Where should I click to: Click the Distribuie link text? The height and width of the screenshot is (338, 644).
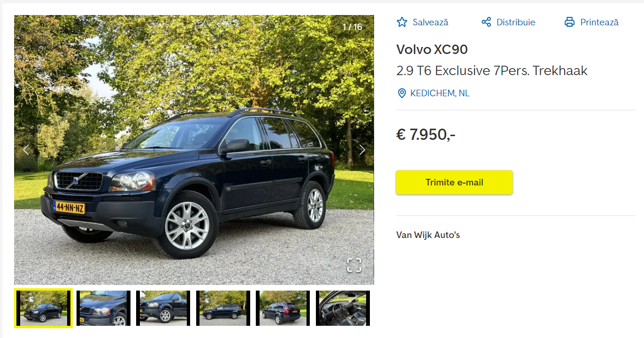[516, 22]
